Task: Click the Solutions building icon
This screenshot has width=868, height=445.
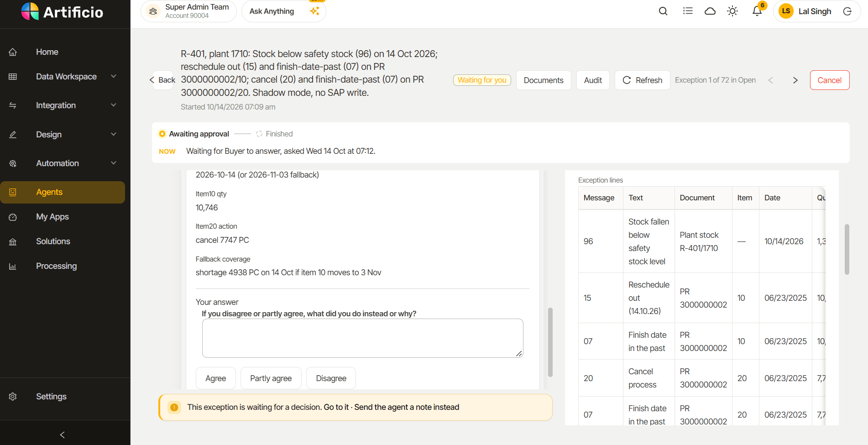Action: (13, 241)
